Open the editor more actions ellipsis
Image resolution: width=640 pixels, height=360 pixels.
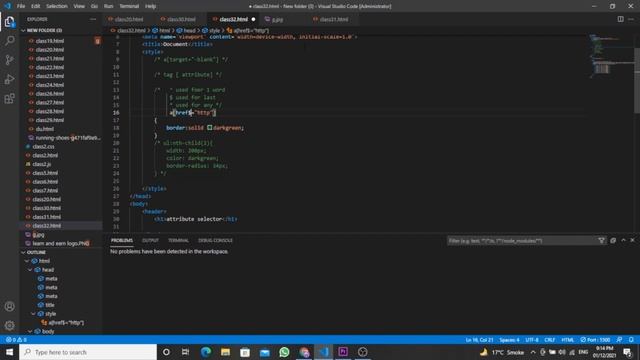click(x=631, y=19)
